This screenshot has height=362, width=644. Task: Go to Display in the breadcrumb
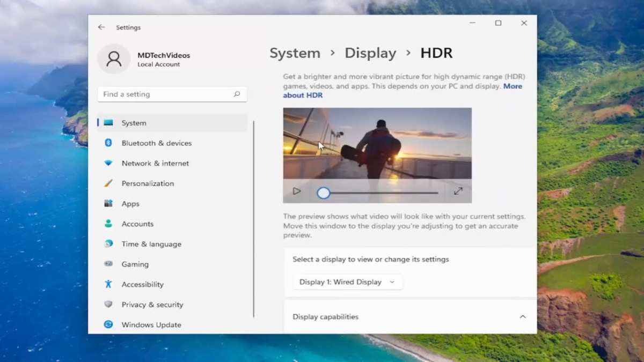370,53
